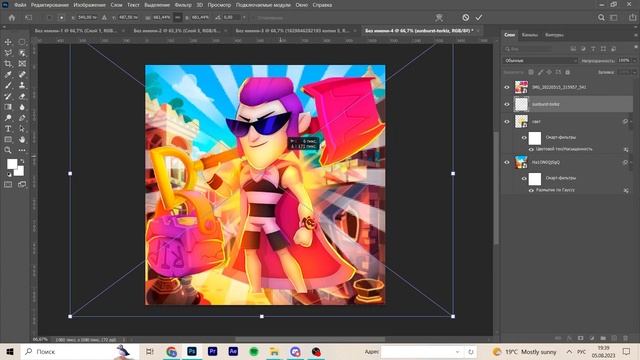Select the Pen tool

click(x=22, y=118)
